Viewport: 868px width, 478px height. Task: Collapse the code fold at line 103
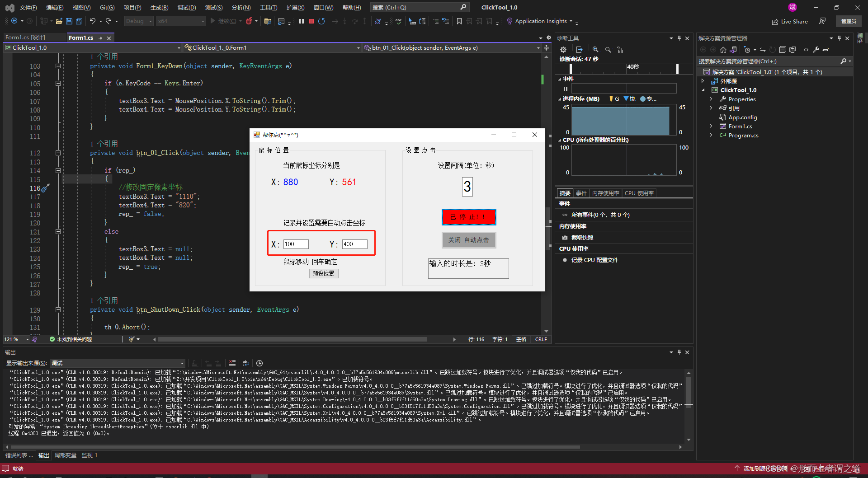click(x=58, y=66)
